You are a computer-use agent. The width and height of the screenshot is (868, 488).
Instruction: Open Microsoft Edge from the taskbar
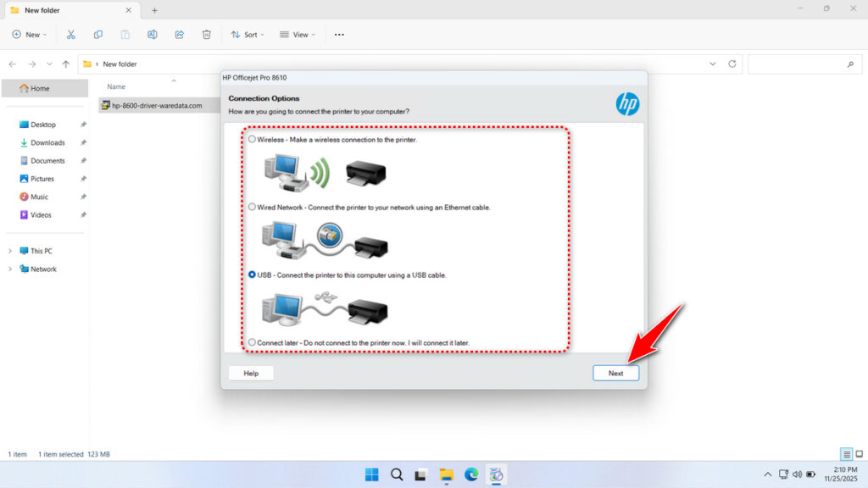(471, 474)
